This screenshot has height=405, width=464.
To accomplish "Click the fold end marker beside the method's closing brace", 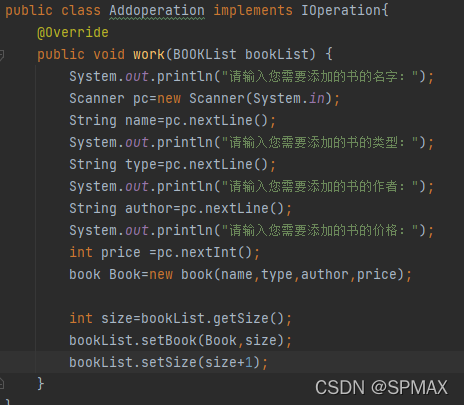I will (x=1, y=384).
